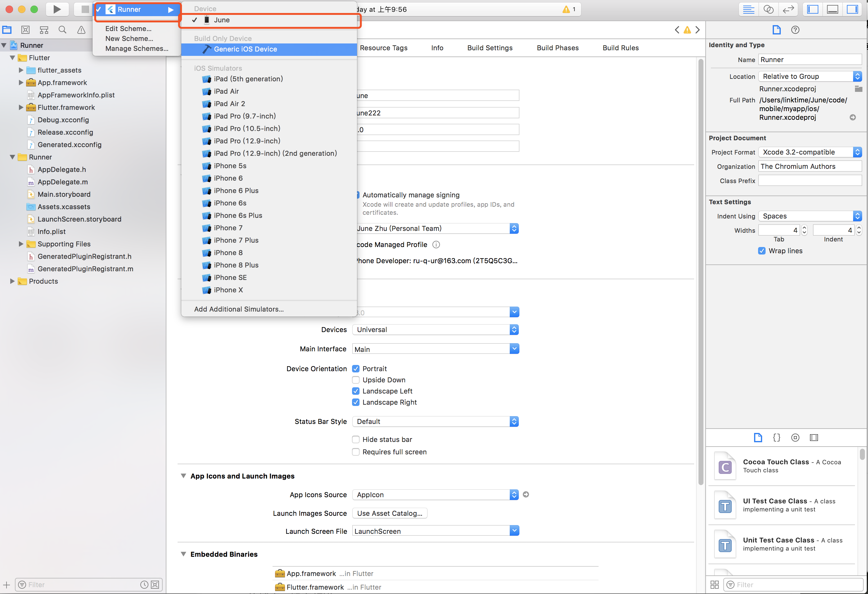Screen dimensions: 868x594
Task: Choose iPad Air 2 simulator
Action: tap(269, 103)
